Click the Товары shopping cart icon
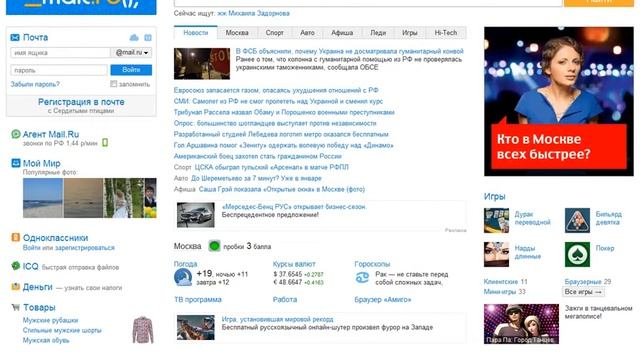640x360 pixels. point(16,307)
